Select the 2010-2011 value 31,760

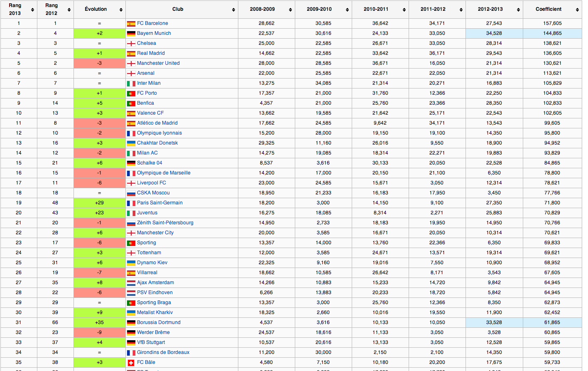pos(380,93)
